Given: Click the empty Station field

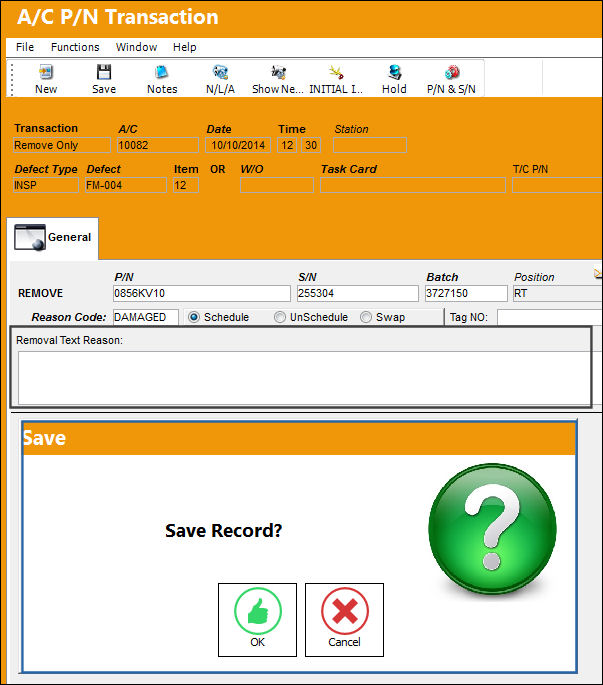Looking at the screenshot, I should tap(370, 145).
